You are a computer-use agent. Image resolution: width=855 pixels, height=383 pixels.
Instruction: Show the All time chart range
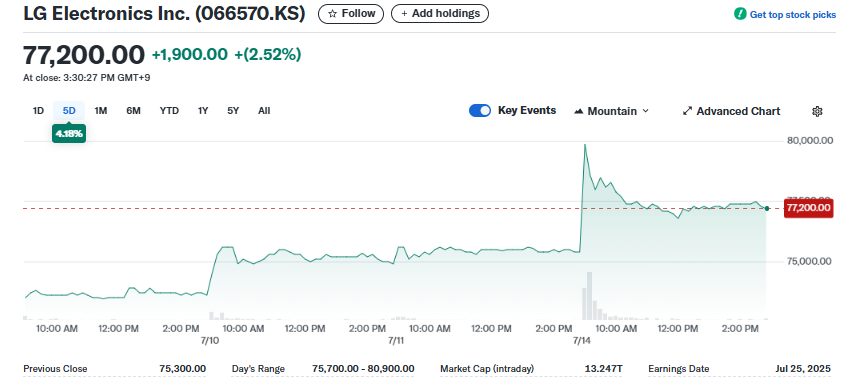pyautogui.click(x=264, y=111)
